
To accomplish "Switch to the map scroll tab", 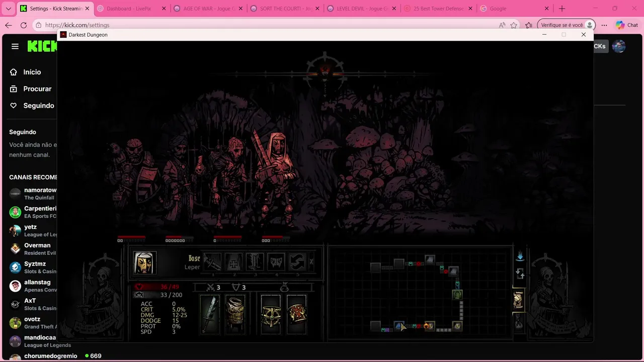I will click(x=518, y=300).
